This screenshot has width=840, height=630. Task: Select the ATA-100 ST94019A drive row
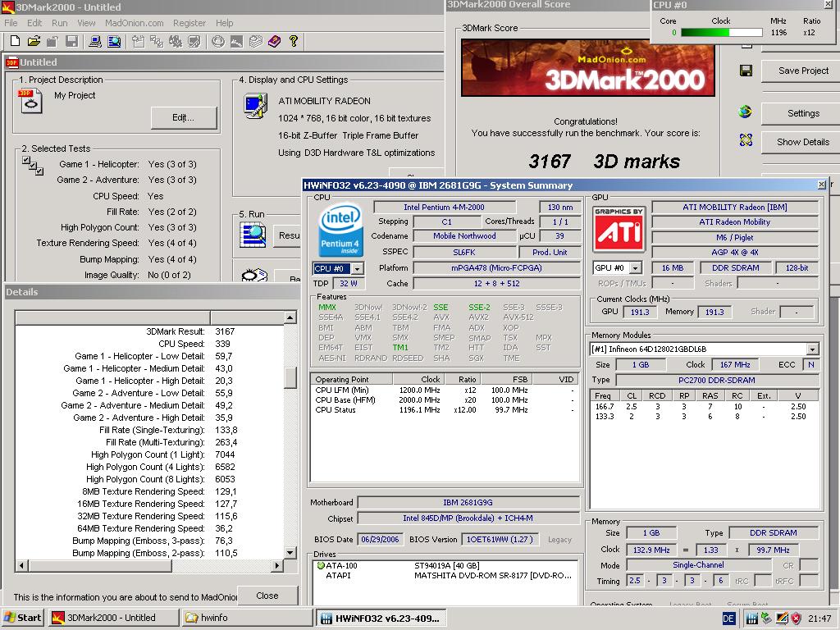(x=445, y=566)
